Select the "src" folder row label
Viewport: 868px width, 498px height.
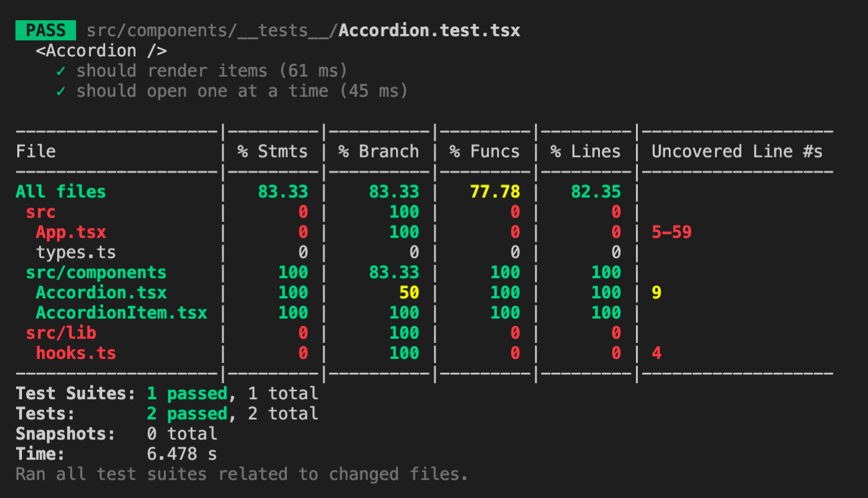[40, 212]
